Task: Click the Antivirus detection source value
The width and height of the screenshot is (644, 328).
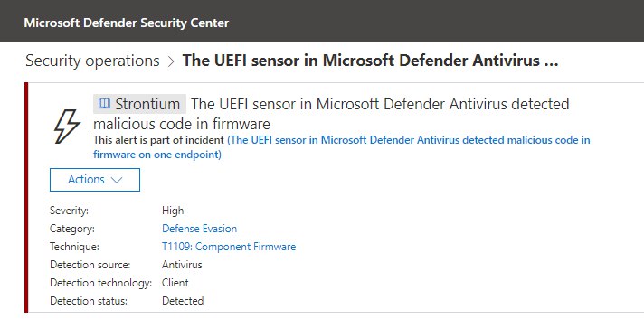Action: pyautogui.click(x=182, y=265)
